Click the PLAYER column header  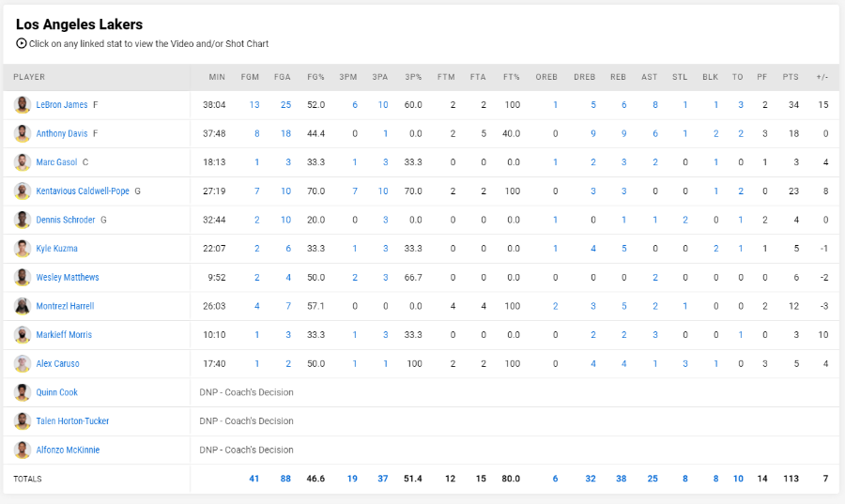[29, 77]
